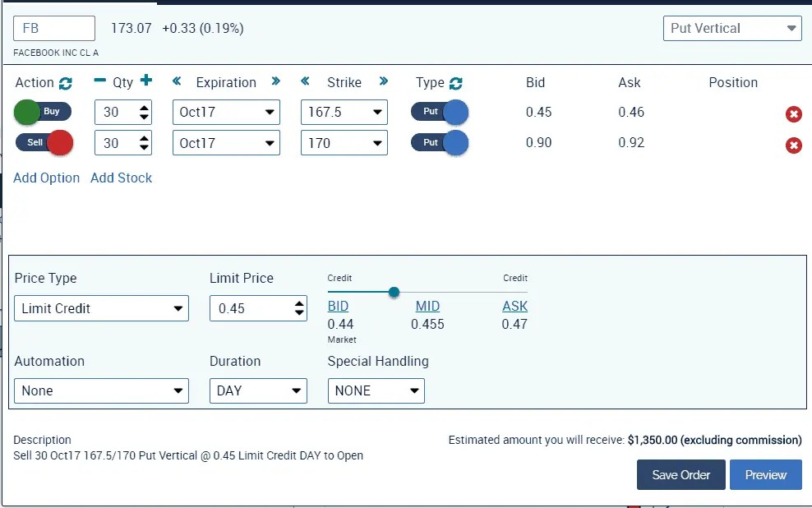Click the right chevron beside Strike
812x508 pixels.
click(382, 82)
